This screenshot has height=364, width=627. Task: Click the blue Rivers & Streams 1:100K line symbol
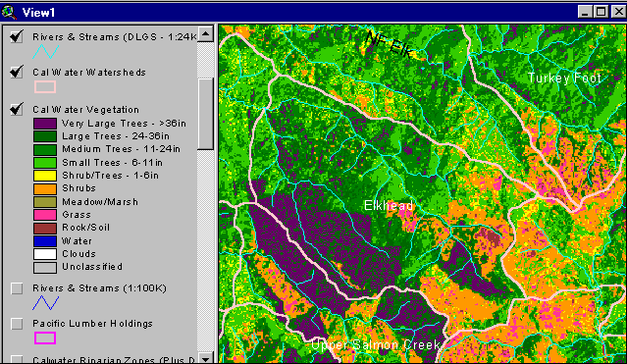point(45,303)
